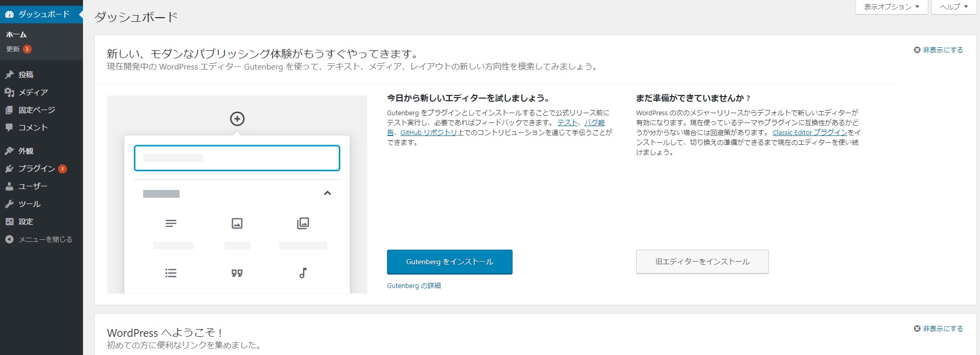Dismiss the Gutenberg panel with 非表示にする

[938, 50]
